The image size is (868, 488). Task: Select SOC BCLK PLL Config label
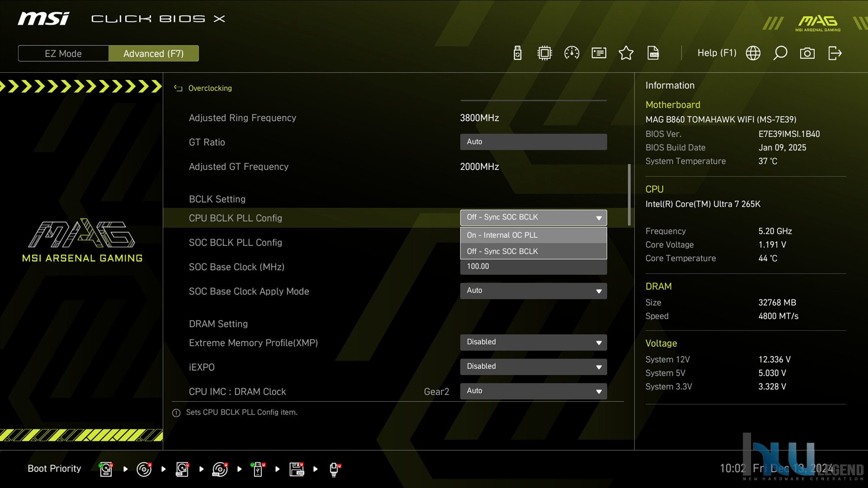[235, 243]
